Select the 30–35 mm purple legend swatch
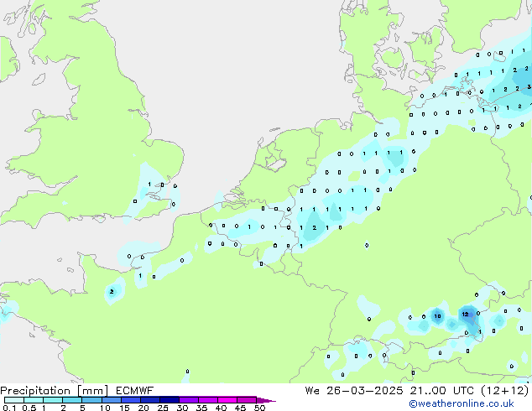The width and height of the screenshot is (532, 411). [189, 400]
